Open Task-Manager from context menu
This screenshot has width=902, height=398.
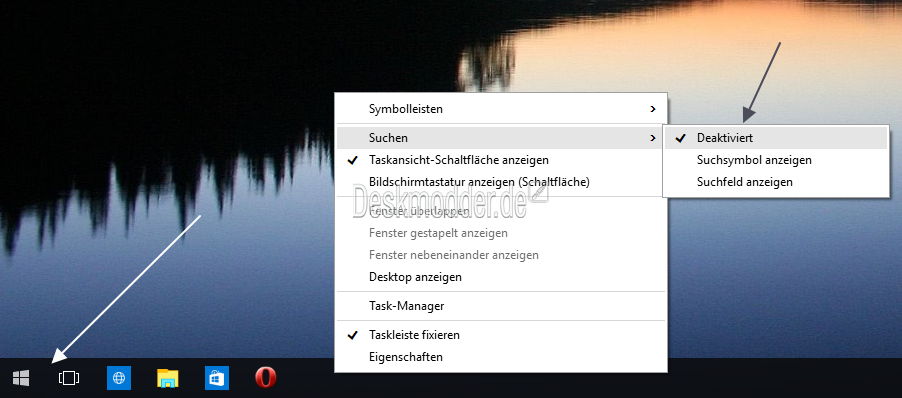pyautogui.click(x=501, y=306)
